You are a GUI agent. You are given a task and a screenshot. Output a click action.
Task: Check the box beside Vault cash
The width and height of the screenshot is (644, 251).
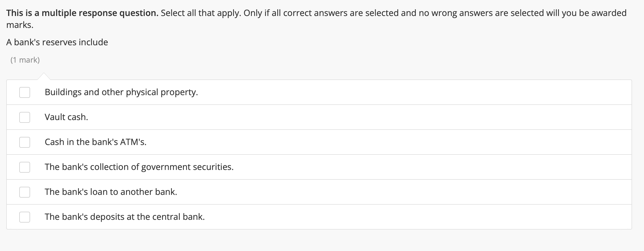25,117
